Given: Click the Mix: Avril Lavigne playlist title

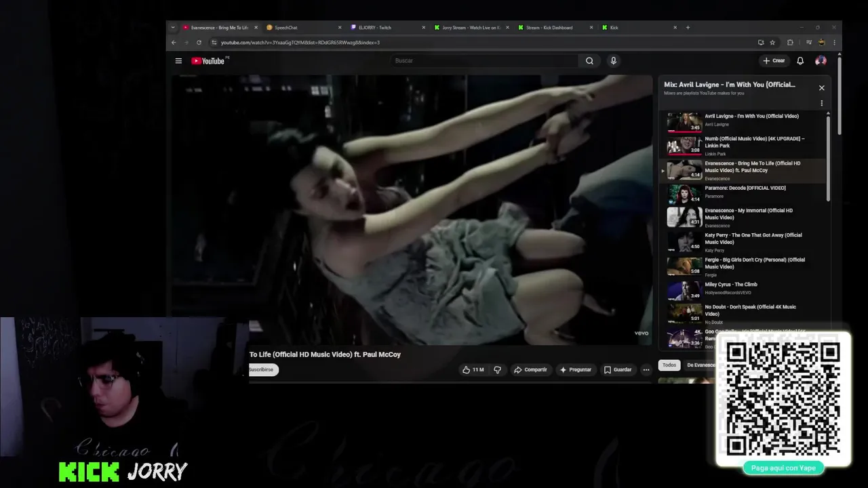Looking at the screenshot, I should point(730,85).
